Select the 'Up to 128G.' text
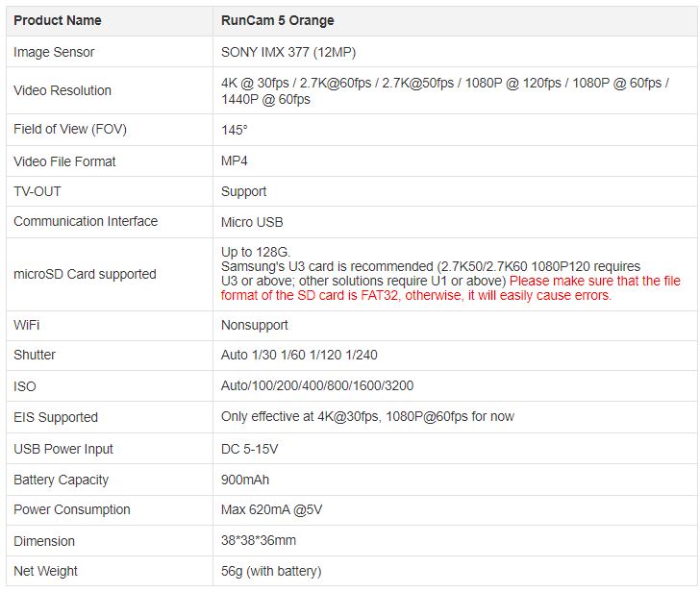This screenshot has width=700, height=592. pyautogui.click(x=256, y=252)
